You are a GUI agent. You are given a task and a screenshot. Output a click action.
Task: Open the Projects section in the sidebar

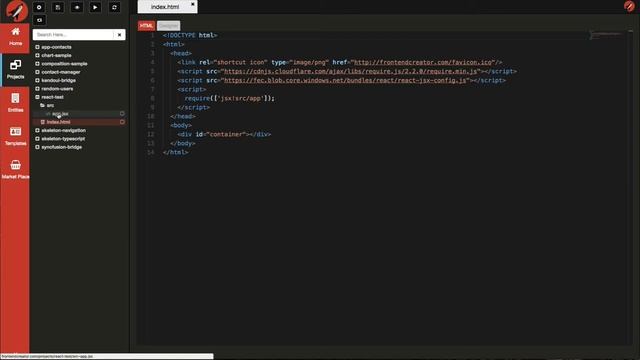click(15, 70)
